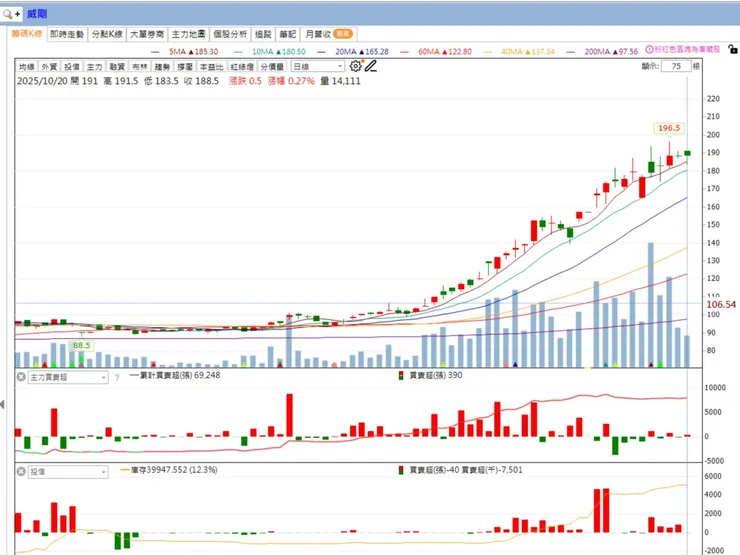Click the left-side collapse arrow
Viewport: 740px width, 555px height.
click(3, 404)
